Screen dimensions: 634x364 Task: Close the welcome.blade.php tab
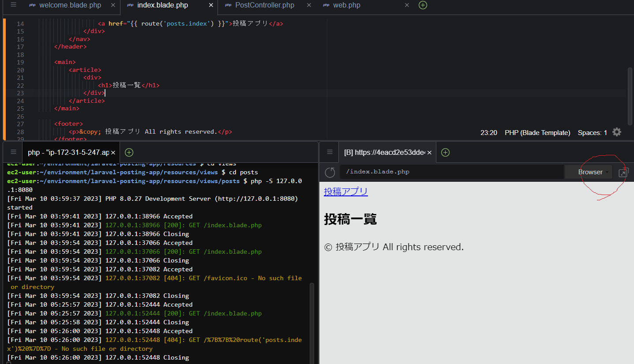coord(113,5)
